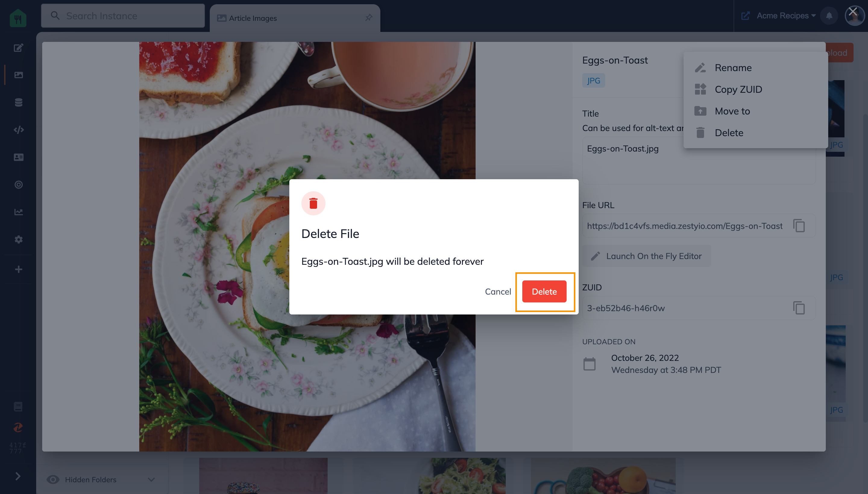Click the notifications bell icon
The height and width of the screenshot is (494, 868).
(x=829, y=16)
